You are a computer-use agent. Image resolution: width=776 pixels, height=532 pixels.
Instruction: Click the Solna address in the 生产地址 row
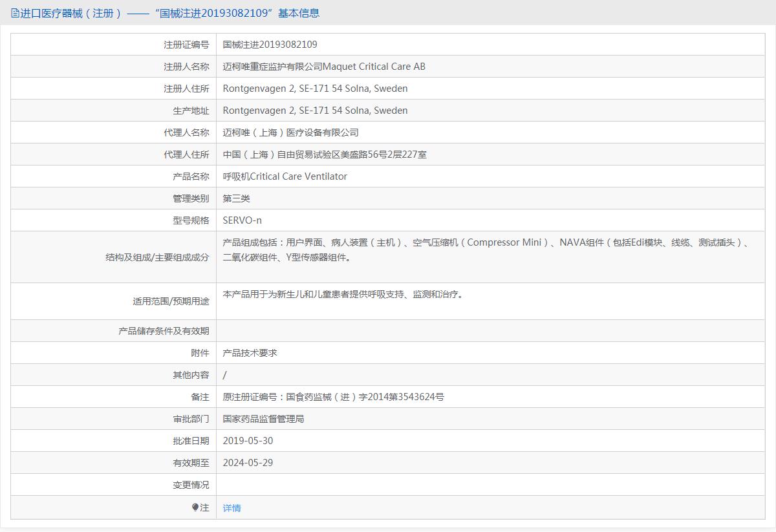click(x=316, y=111)
